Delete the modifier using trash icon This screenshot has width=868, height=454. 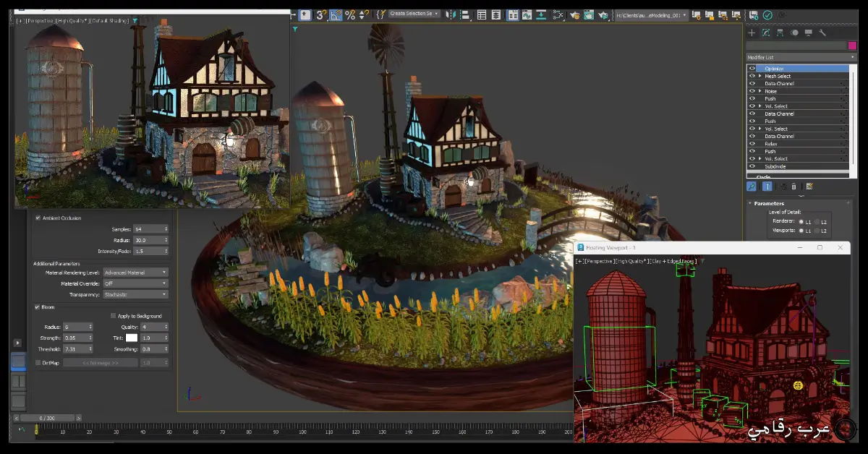pos(793,187)
